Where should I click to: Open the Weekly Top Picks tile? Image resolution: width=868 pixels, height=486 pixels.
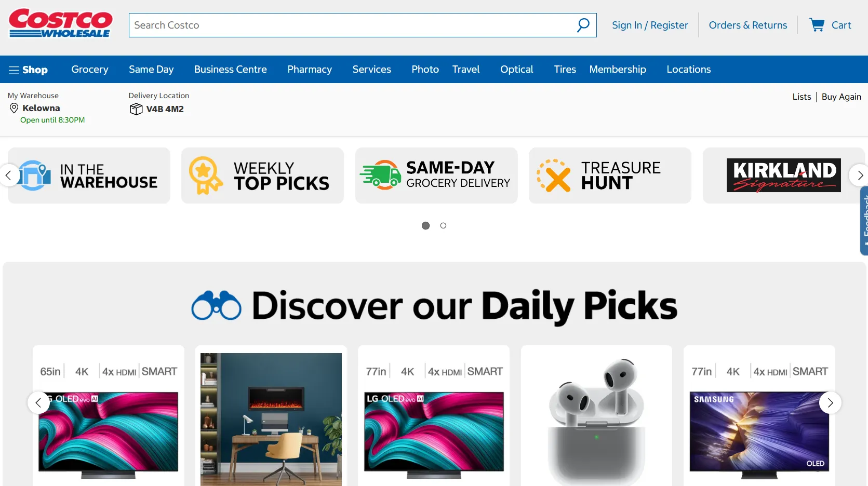click(x=262, y=176)
